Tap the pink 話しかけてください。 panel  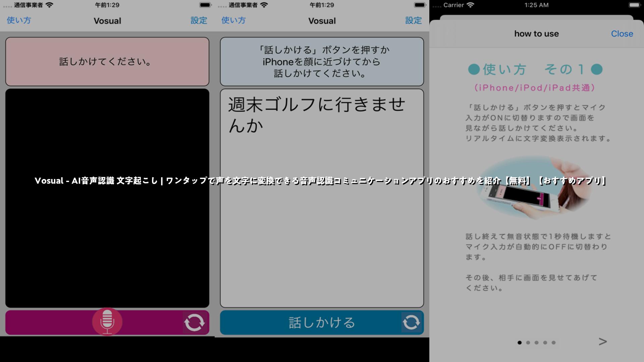coord(107,62)
